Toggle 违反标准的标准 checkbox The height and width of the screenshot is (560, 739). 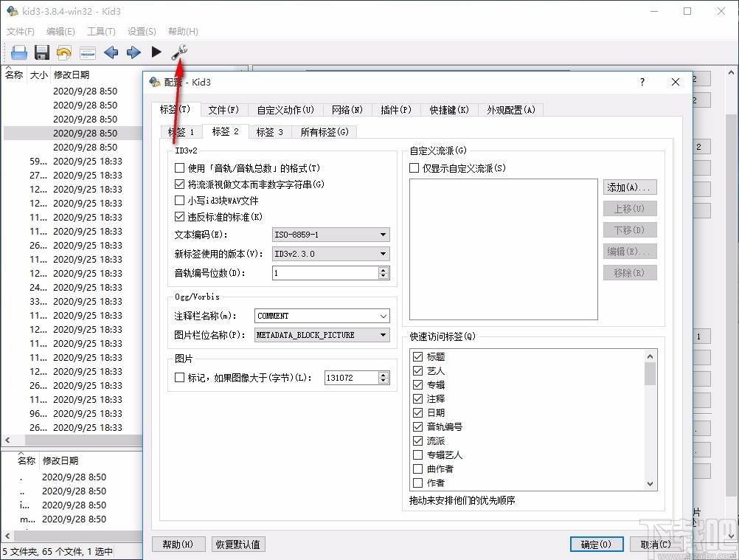(179, 217)
